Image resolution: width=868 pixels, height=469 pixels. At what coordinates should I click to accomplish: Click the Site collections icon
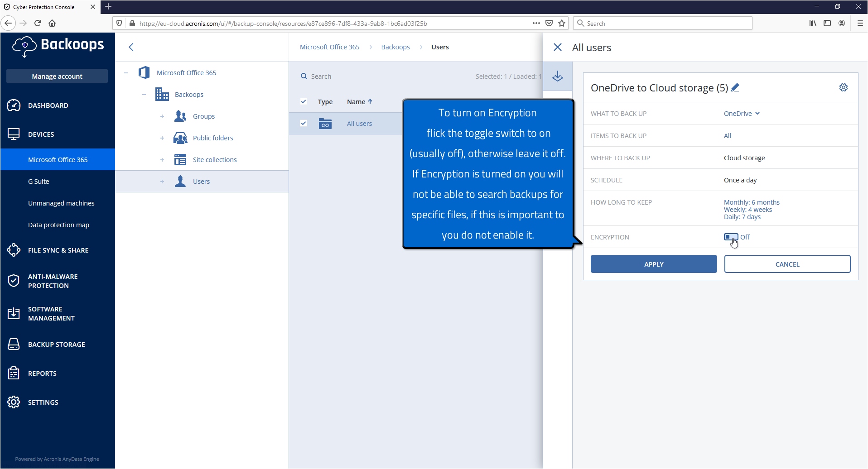coord(180,159)
